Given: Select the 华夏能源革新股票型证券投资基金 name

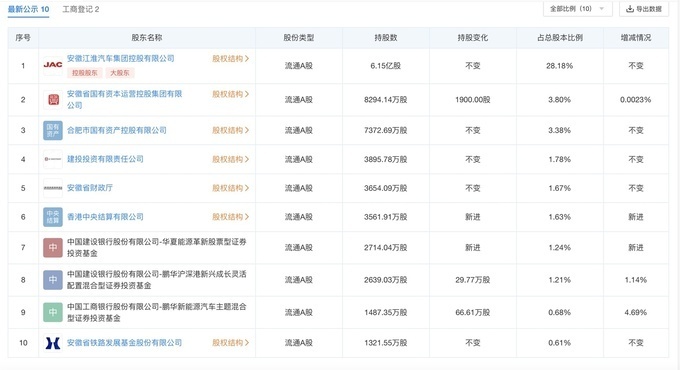Looking at the screenshot, I should pyautogui.click(x=157, y=247).
